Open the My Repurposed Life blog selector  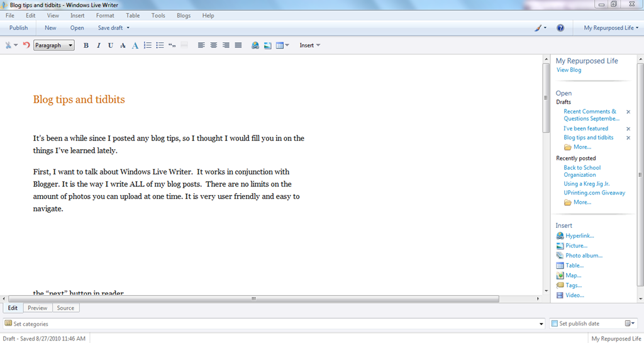click(611, 28)
